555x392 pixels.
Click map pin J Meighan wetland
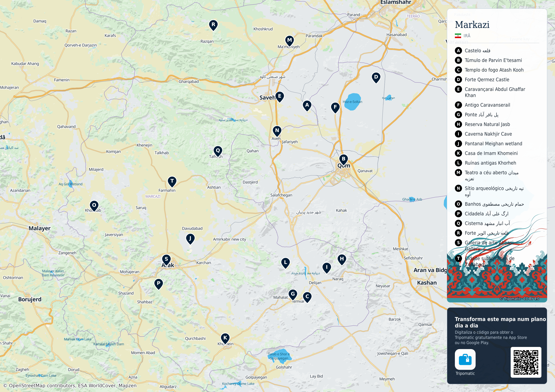[x=190, y=239]
